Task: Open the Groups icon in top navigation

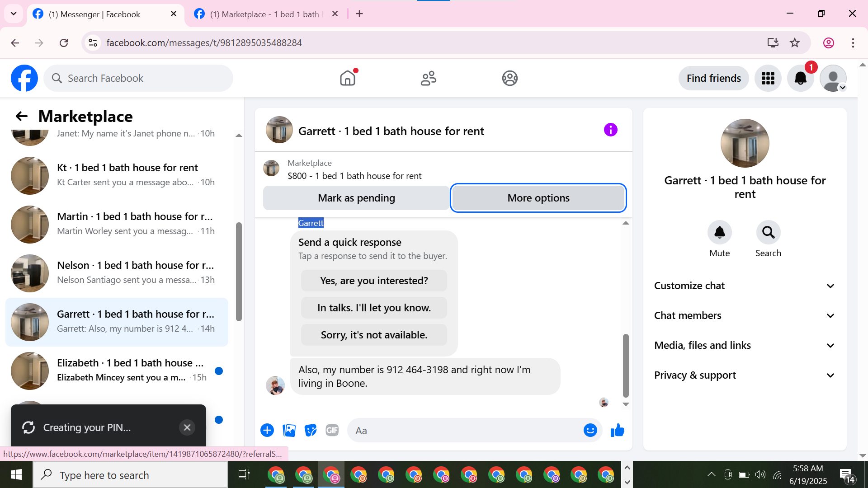Action: click(x=509, y=78)
